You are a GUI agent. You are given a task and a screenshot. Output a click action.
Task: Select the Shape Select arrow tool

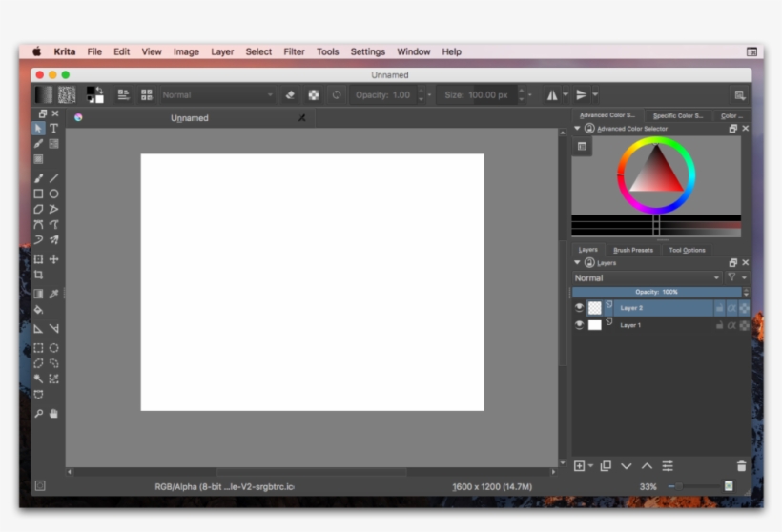(38, 129)
